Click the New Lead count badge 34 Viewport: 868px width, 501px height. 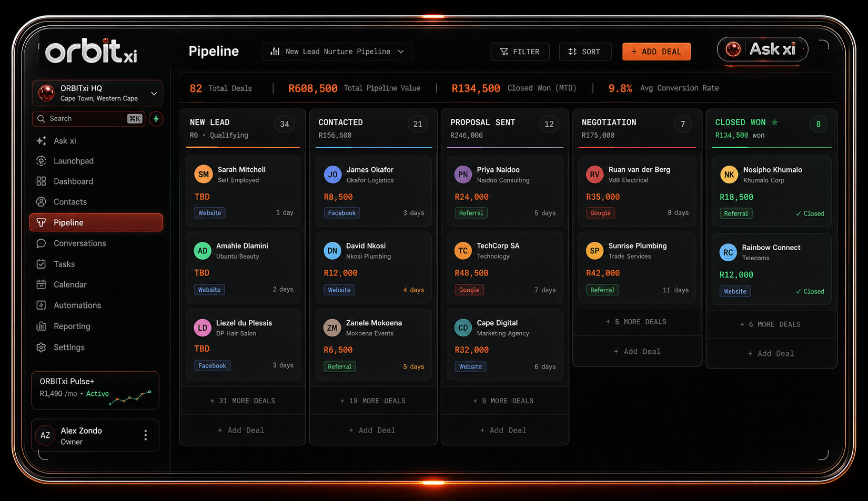[x=285, y=124]
